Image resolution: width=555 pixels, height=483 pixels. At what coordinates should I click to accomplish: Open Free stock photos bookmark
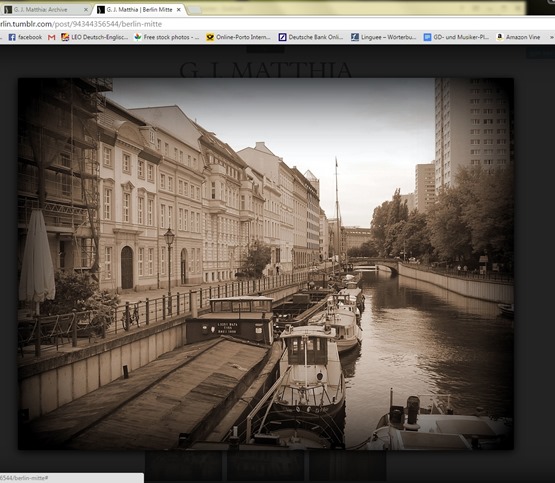167,37
